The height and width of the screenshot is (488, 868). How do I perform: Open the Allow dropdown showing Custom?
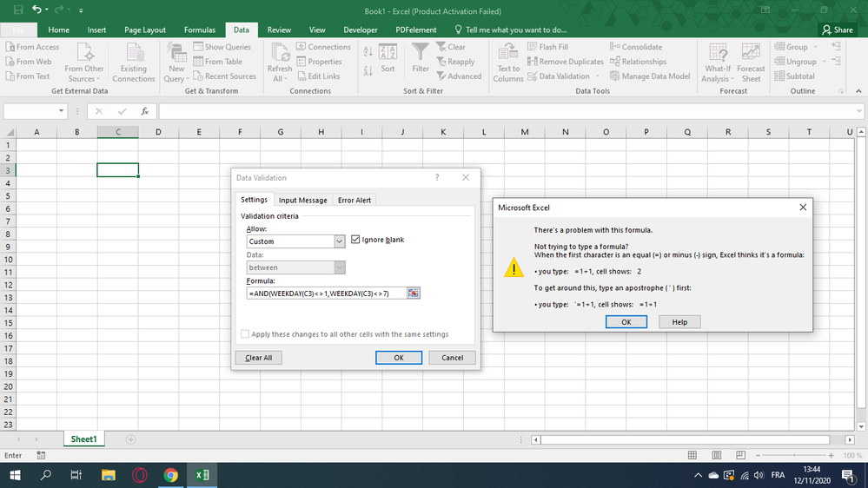(339, 241)
